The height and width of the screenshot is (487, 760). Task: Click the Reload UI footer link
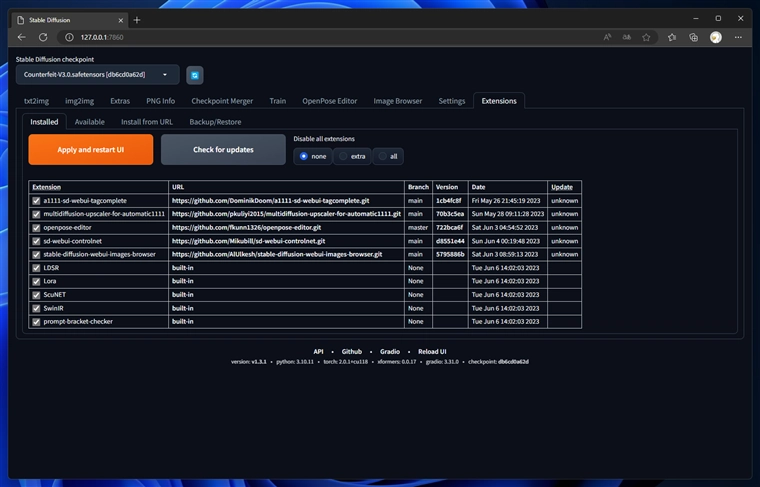[432, 351]
